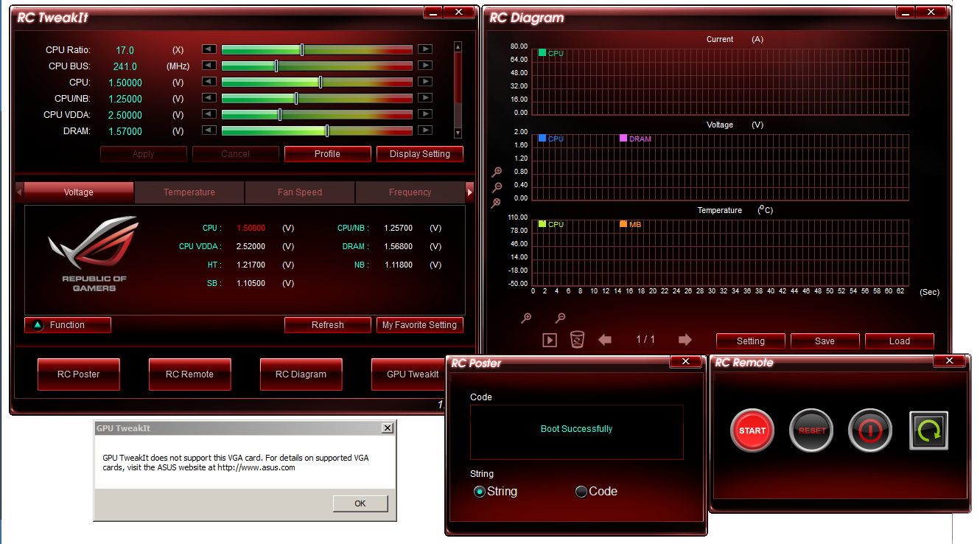This screenshot has width=980, height=544.
Task: Start recording with the play icon
Action: click(550, 340)
